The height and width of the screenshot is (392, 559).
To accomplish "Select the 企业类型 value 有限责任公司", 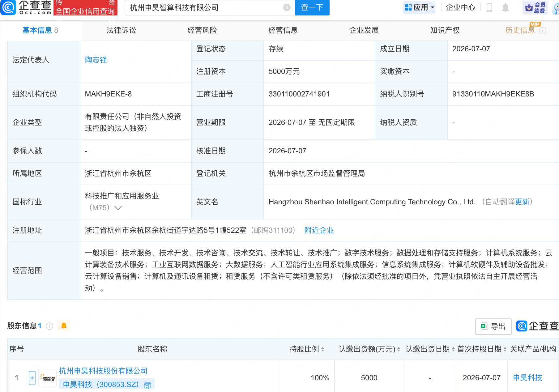I will [x=133, y=122].
